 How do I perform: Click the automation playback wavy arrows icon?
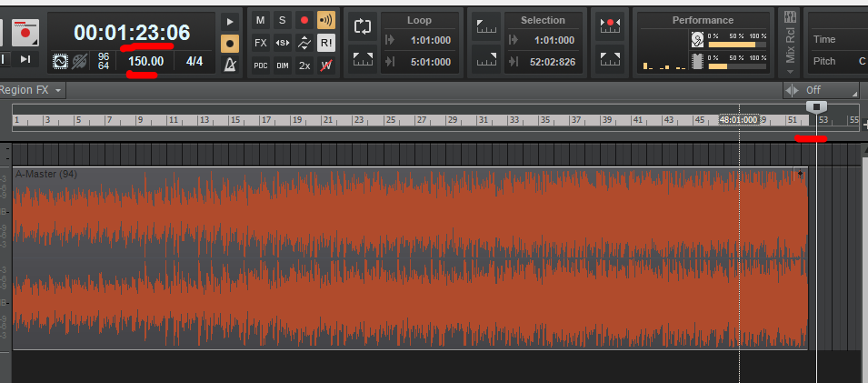(304, 43)
